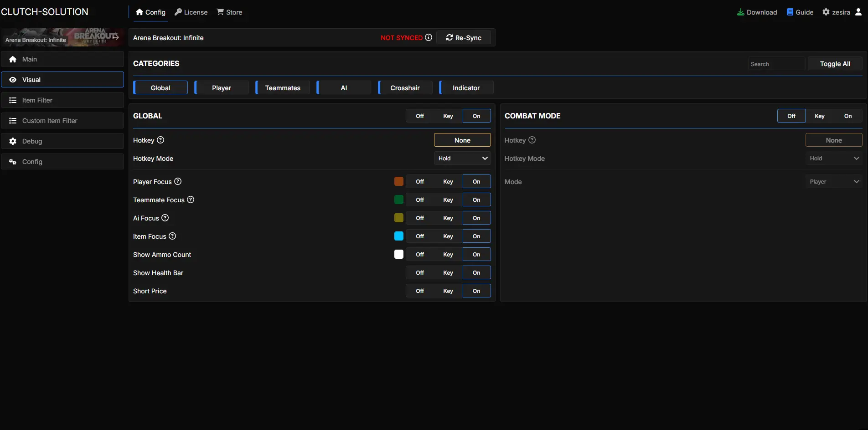Switch Combat Mode to On
Image resolution: width=868 pixels, height=430 pixels.
(x=847, y=116)
